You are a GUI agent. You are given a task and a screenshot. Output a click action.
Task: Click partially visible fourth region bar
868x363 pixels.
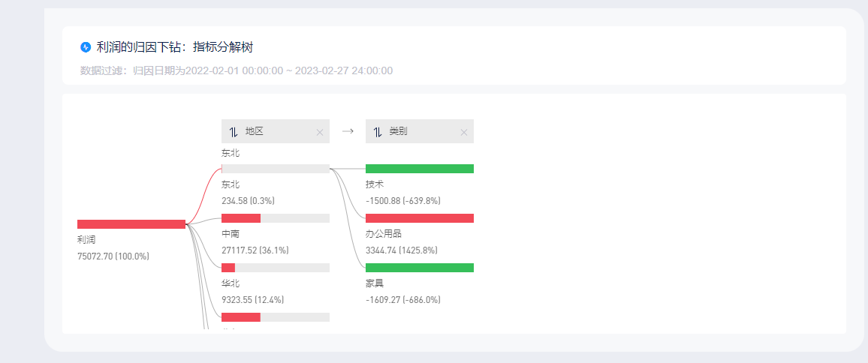coord(276,317)
